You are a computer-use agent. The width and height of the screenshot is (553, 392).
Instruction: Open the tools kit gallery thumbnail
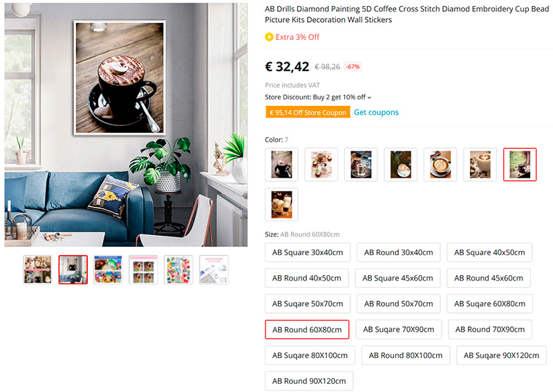click(214, 270)
